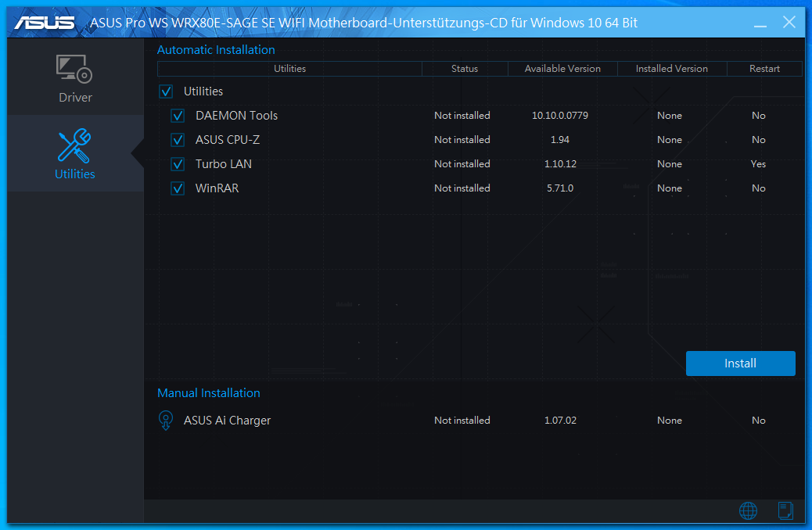Screen dimensions: 812x530
Task: Click WinRAR installed version None
Action: click(x=670, y=188)
